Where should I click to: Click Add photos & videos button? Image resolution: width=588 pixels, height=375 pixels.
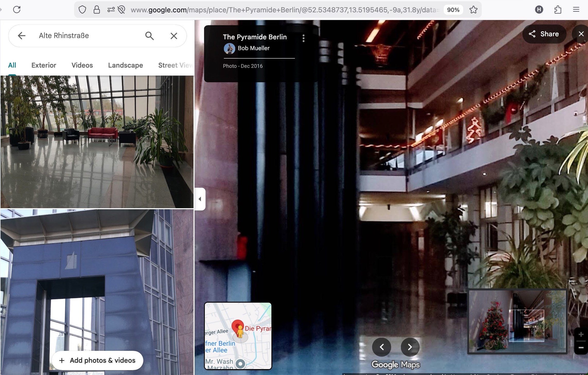tap(98, 360)
